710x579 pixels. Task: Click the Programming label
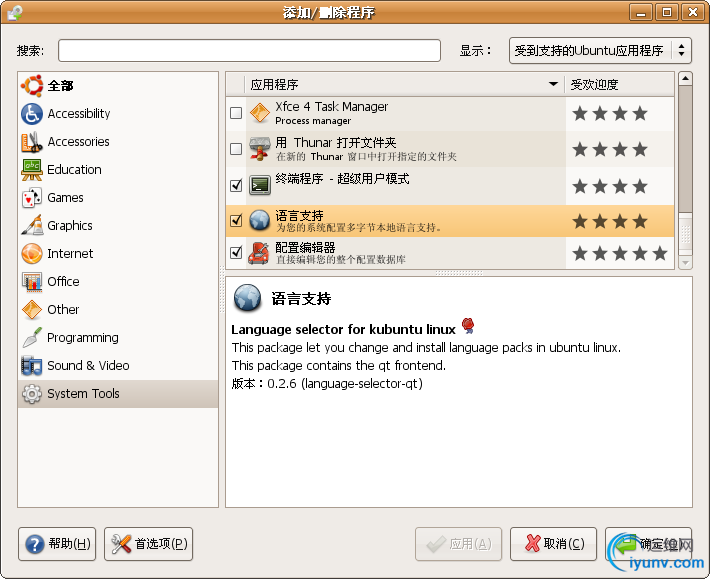(83, 338)
